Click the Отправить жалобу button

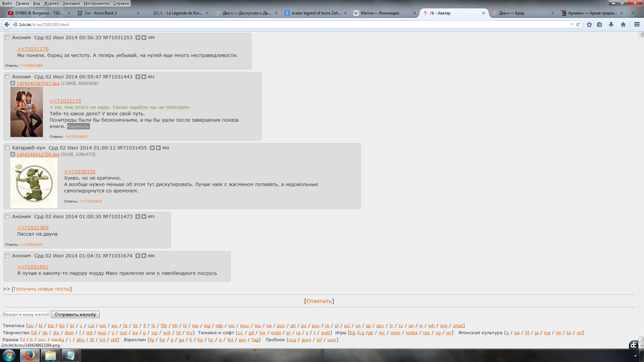75,314
